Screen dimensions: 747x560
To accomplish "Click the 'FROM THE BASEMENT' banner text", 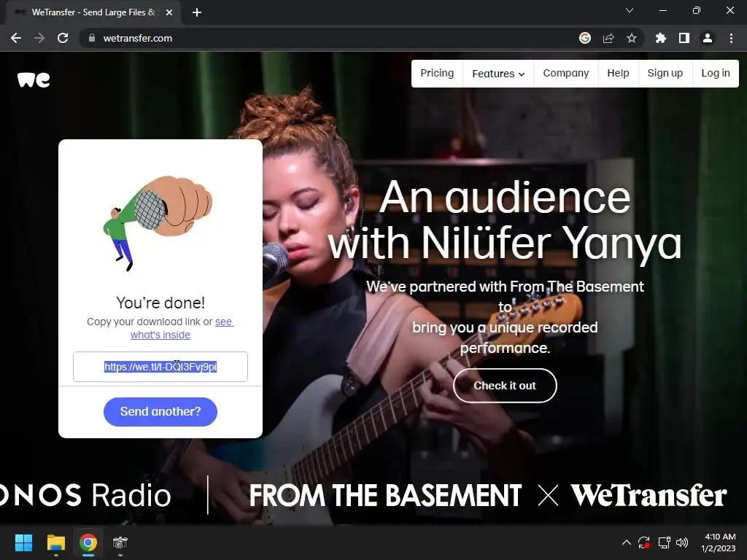I will pos(385,496).
